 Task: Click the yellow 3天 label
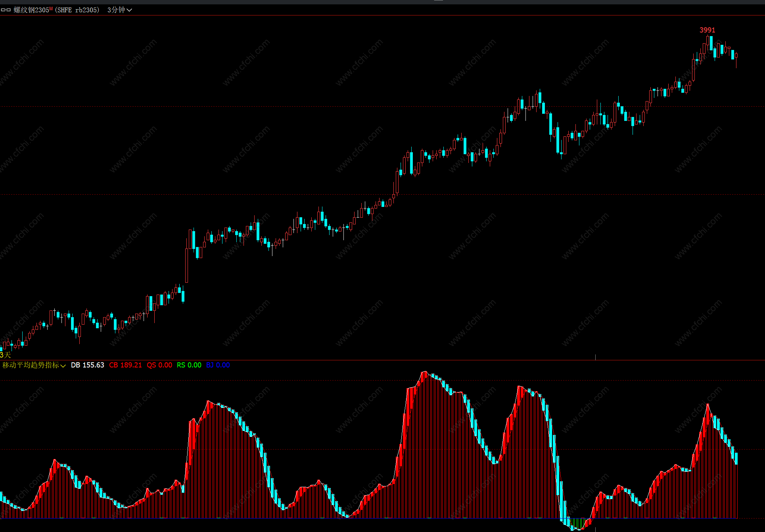tap(5, 355)
